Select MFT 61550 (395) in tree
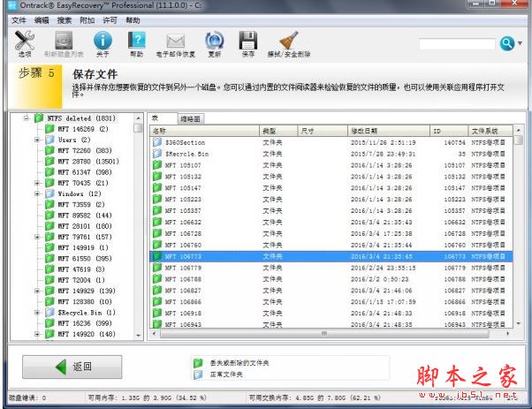Viewport: 532px width, 409px height. (x=85, y=259)
